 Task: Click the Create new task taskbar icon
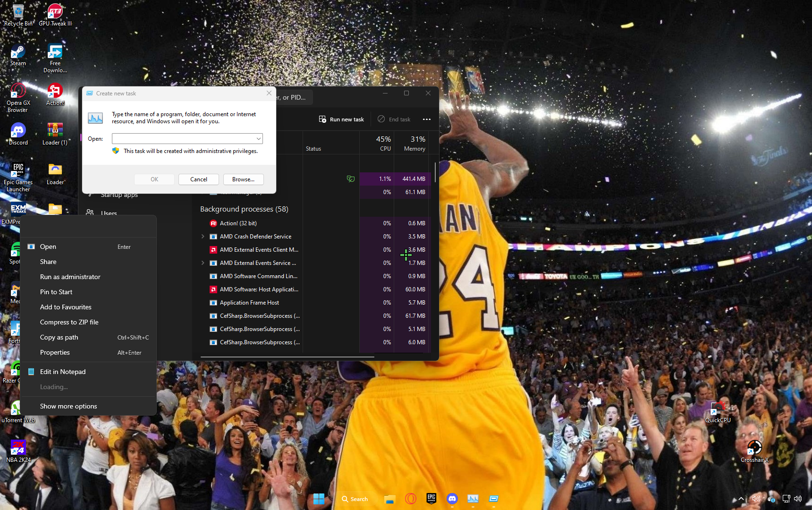click(493, 499)
